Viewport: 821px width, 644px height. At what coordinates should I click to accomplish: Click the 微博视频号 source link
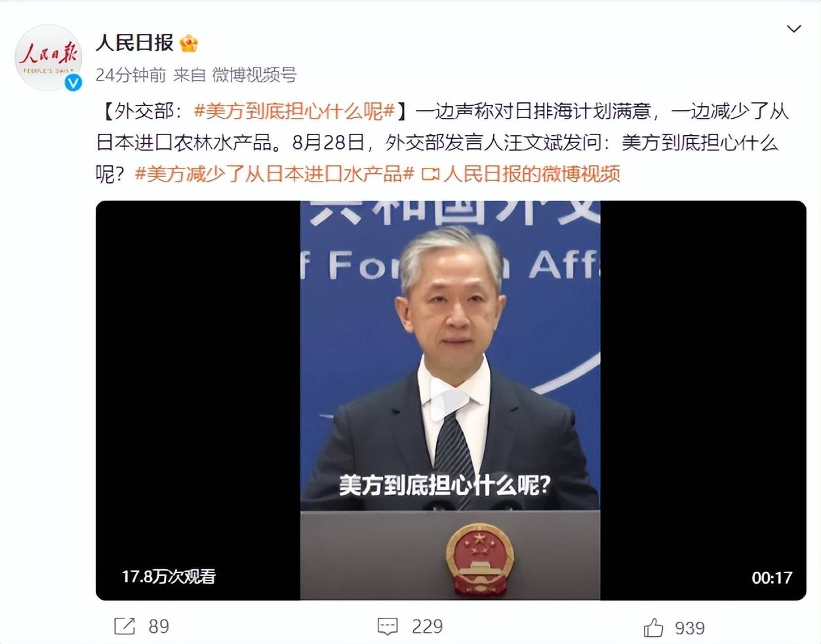(254, 75)
